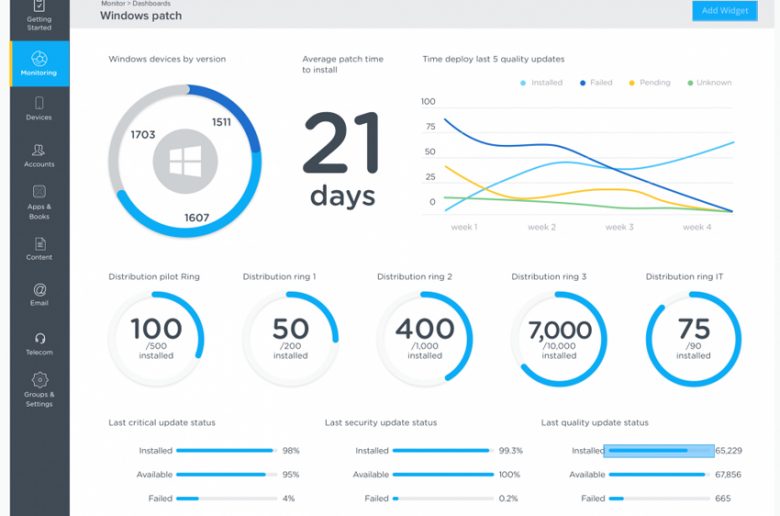Click 'Windows devices by version' heading

(167, 59)
